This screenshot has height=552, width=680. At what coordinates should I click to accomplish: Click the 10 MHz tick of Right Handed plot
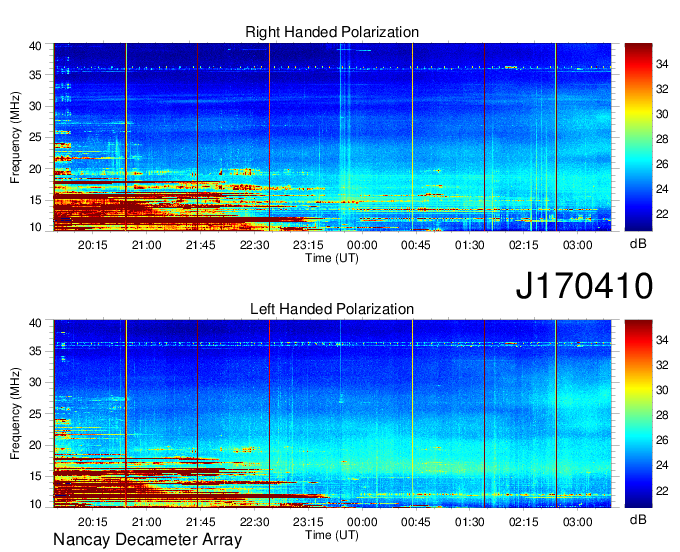click(35, 227)
